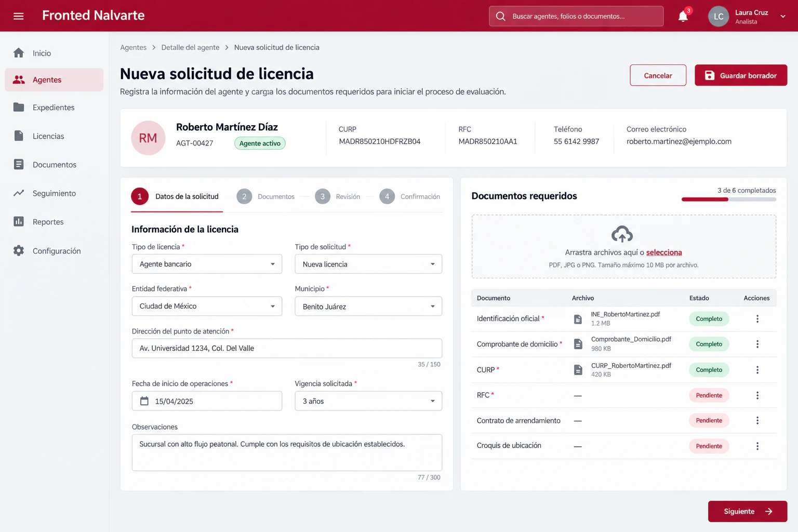Open actions menu for RFC document row

tap(757, 395)
